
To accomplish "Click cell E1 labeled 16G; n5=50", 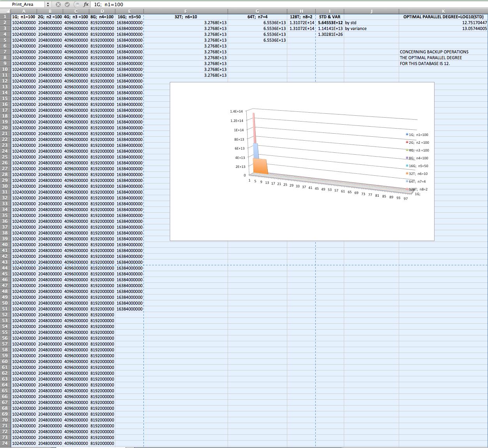I will [129, 17].
